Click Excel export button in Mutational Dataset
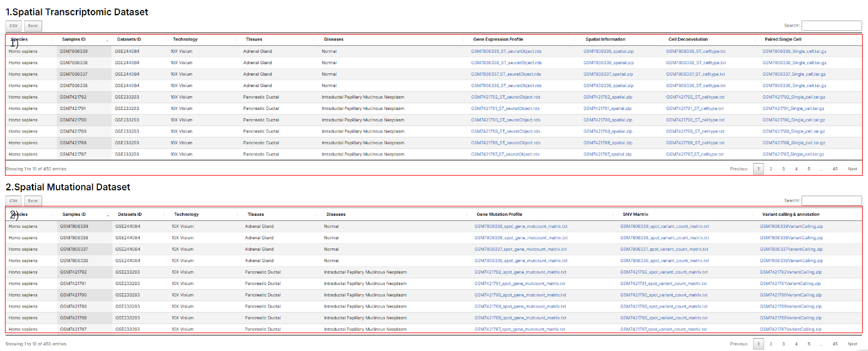The height and width of the screenshot is (351, 868). click(33, 201)
